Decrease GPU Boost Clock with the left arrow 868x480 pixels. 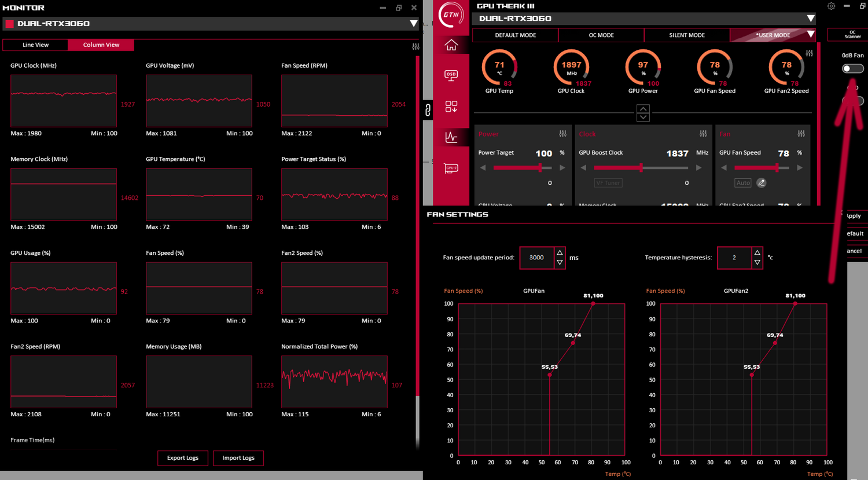coord(583,168)
